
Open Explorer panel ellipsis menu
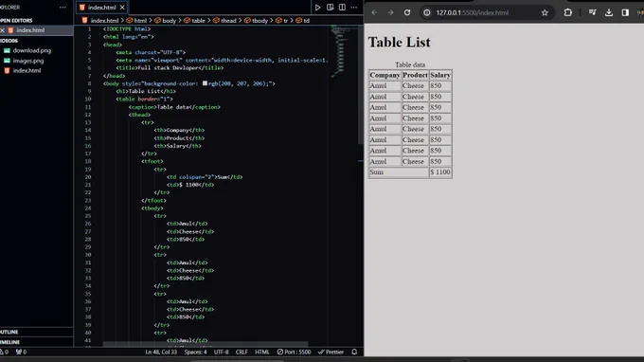pos(63,8)
